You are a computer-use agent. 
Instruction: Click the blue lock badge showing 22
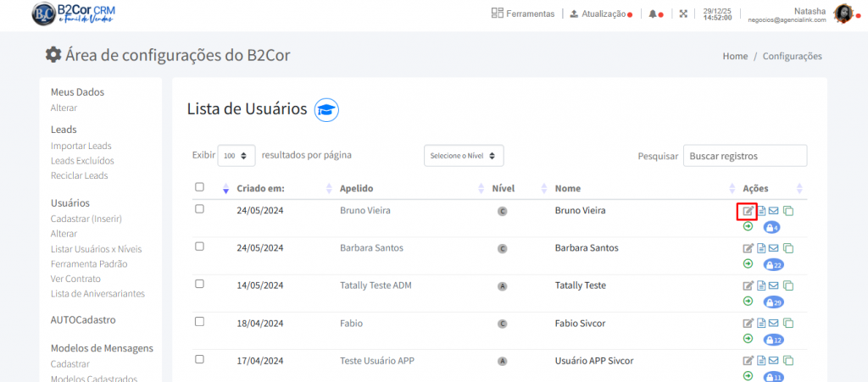(x=773, y=265)
